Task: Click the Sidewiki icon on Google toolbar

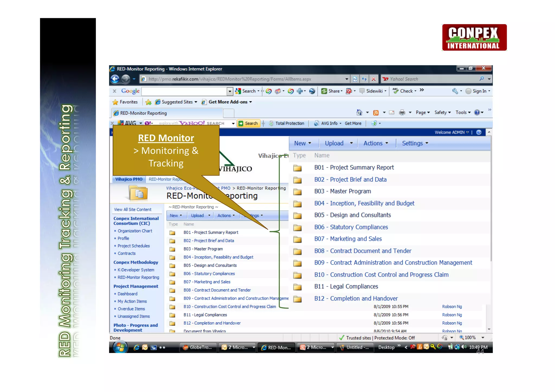Action: (362, 91)
